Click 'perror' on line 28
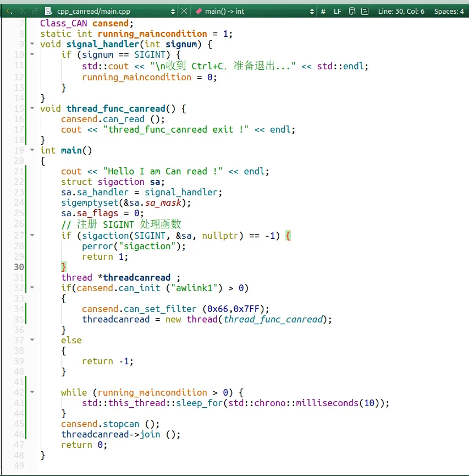Image resolution: width=469 pixels, height=476 pixels. tap(98, 246)
